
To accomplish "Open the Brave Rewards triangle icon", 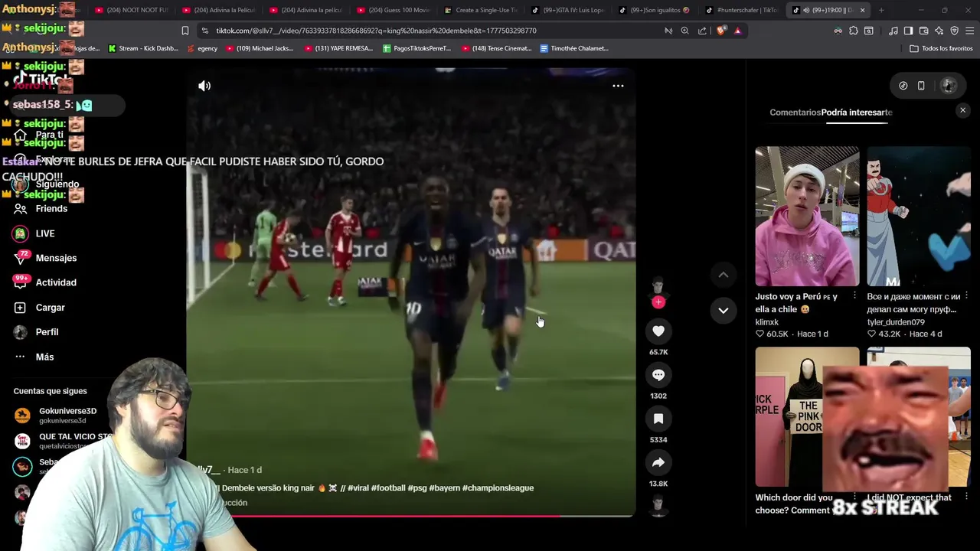I will (738, 31).
